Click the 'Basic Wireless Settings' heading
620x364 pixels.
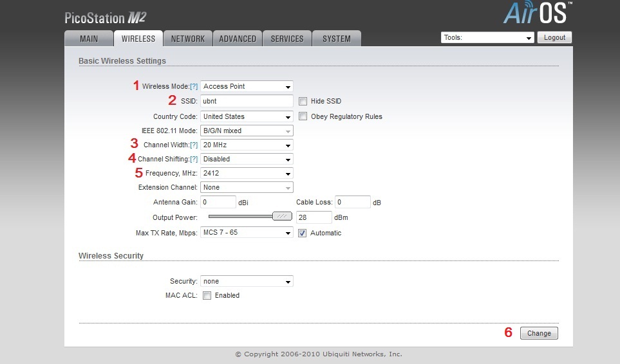click(x=122, y=61)
